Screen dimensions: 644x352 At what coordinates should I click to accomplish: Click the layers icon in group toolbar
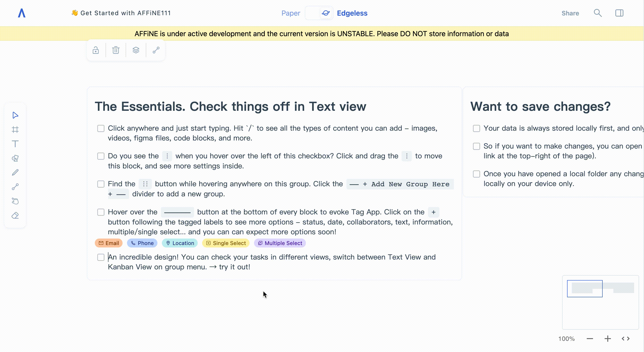pos(136,50)
